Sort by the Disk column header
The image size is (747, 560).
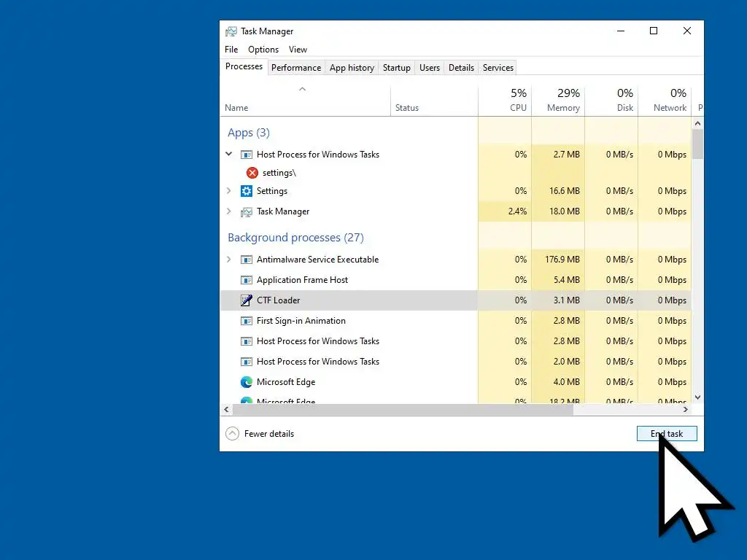(611, 101)
